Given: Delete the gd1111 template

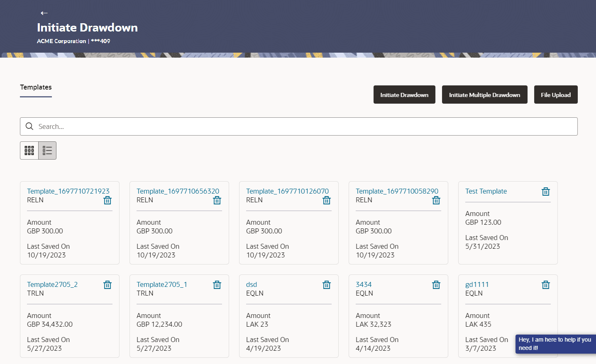Looking at the screenshot, I should tap(546, 285).
